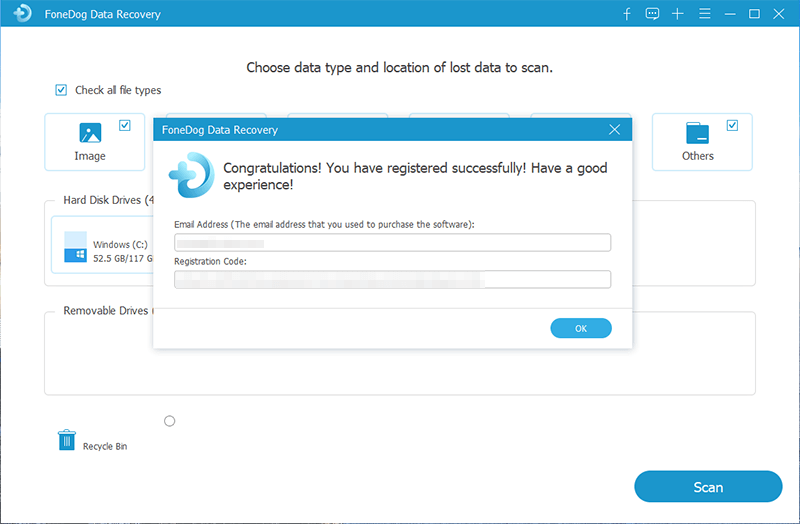Select the Others folder icon
Viewport: 800px width, 524px height.
point(697,133)
